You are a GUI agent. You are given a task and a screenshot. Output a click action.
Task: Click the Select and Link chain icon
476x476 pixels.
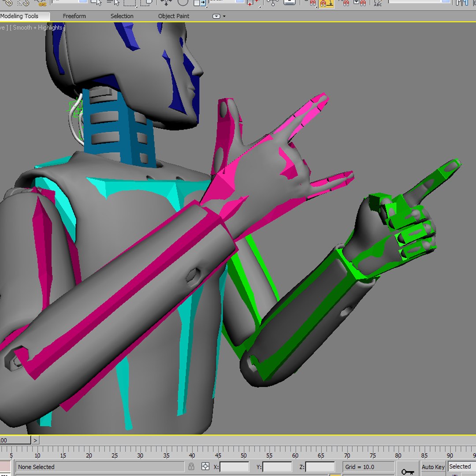(7, 3)
